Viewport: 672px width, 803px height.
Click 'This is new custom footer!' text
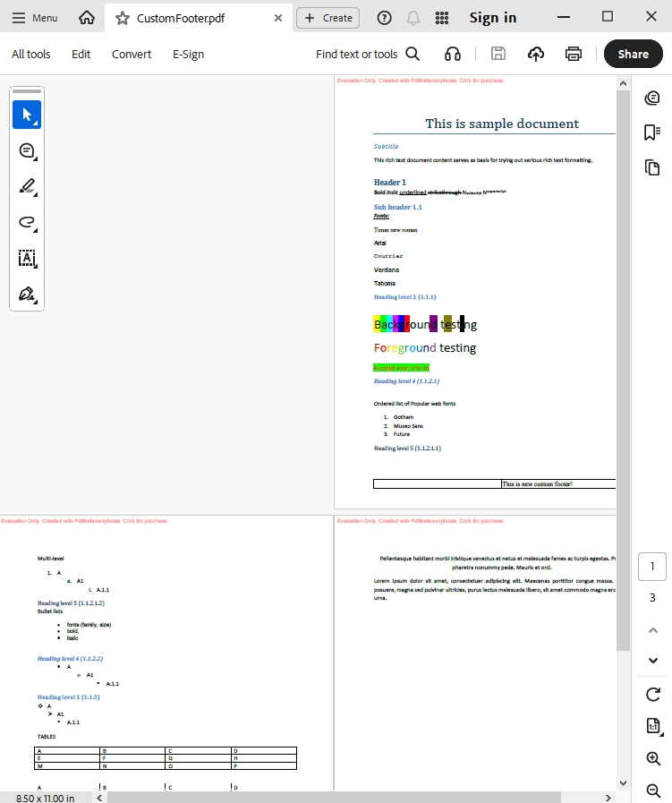click(538, 484)
